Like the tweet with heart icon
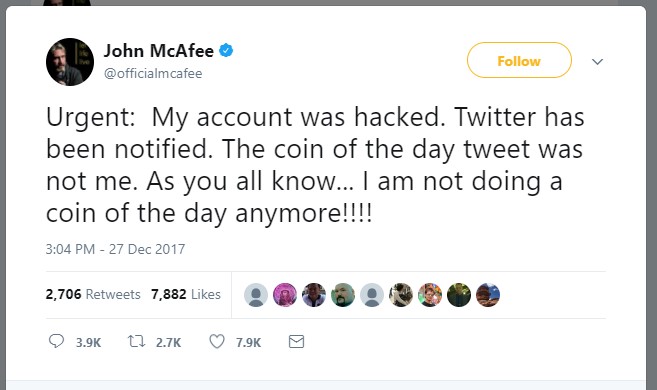Viewport: 657px width, 390px height. point(217,341)
